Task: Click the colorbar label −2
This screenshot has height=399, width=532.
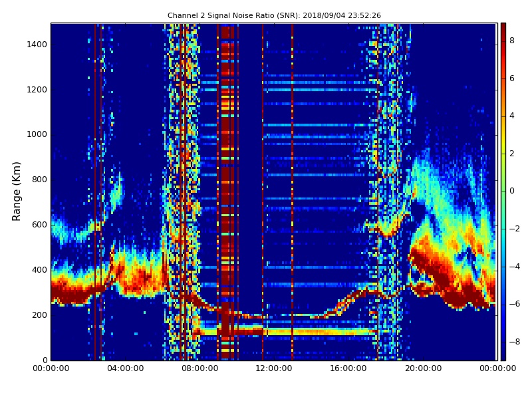Action: click(515, 229)
